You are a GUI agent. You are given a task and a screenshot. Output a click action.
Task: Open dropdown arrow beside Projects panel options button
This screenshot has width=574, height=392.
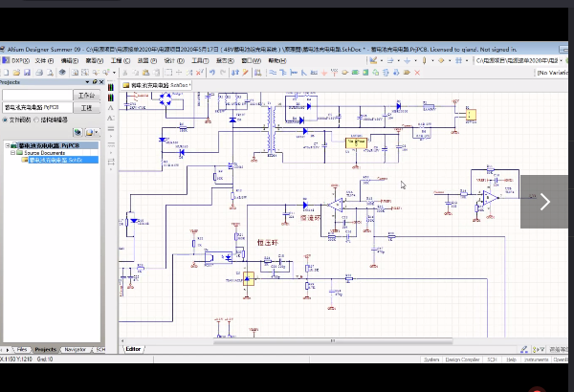pos(97,132)
